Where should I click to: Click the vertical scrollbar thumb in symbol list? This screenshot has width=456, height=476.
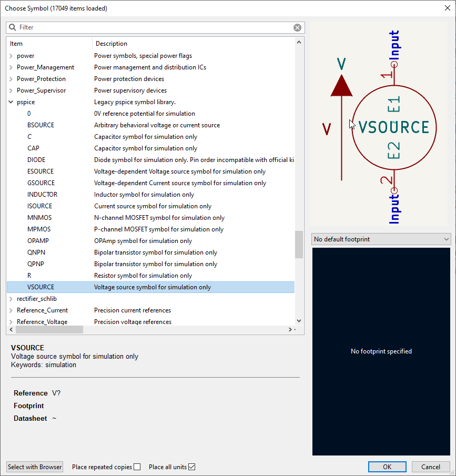[299, 245]
